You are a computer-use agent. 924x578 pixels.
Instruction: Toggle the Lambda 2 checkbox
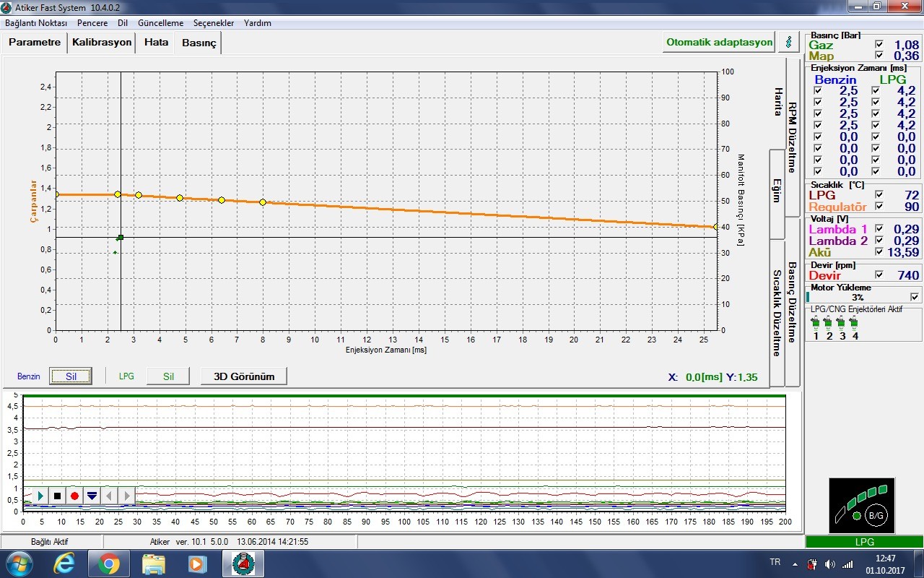[879, 240]
